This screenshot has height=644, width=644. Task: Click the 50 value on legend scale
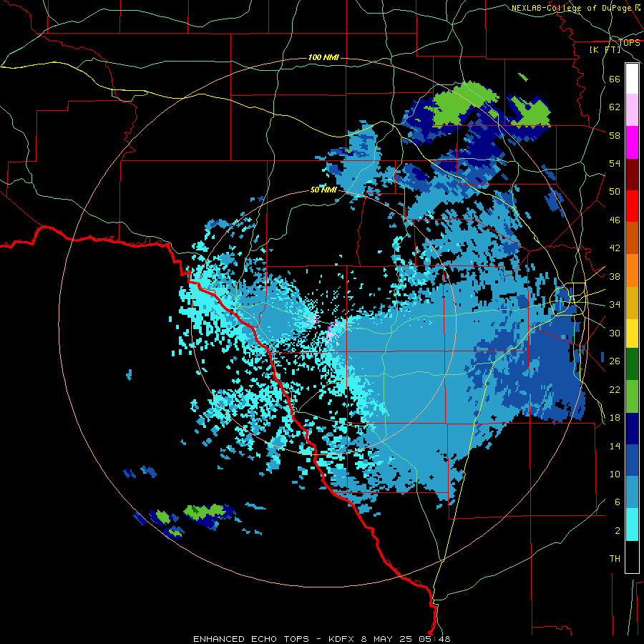click(615, 192)
